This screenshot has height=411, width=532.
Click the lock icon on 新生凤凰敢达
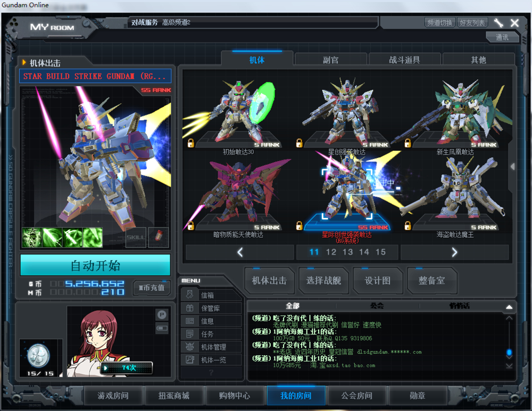(x=408, y=143)
